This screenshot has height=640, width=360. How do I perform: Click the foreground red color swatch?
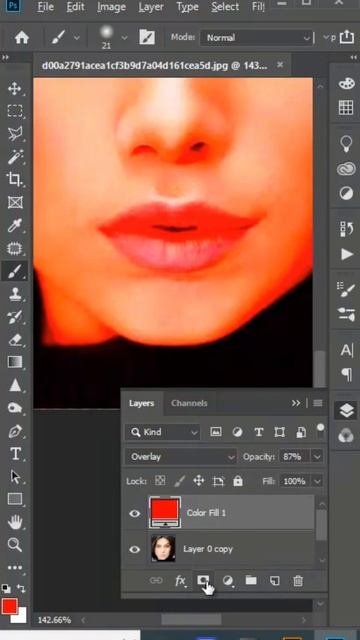point(9,606)
